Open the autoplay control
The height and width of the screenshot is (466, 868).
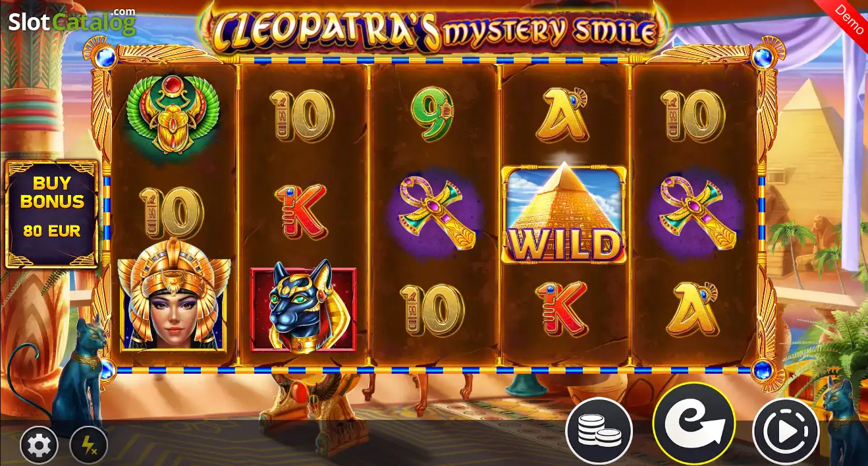tap(786, 432)
